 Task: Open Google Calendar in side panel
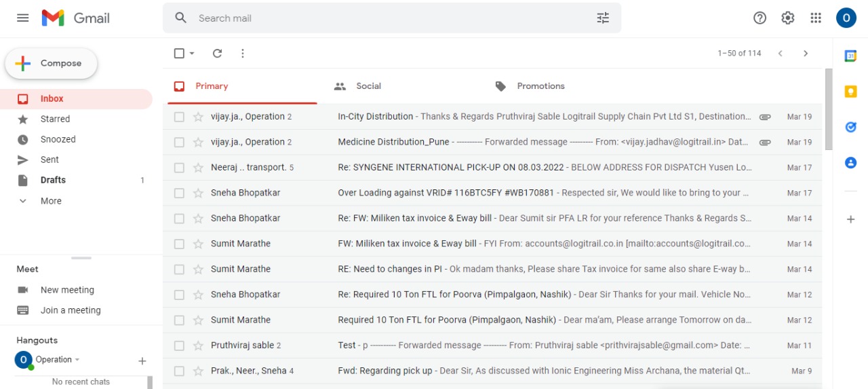(850, 56)
